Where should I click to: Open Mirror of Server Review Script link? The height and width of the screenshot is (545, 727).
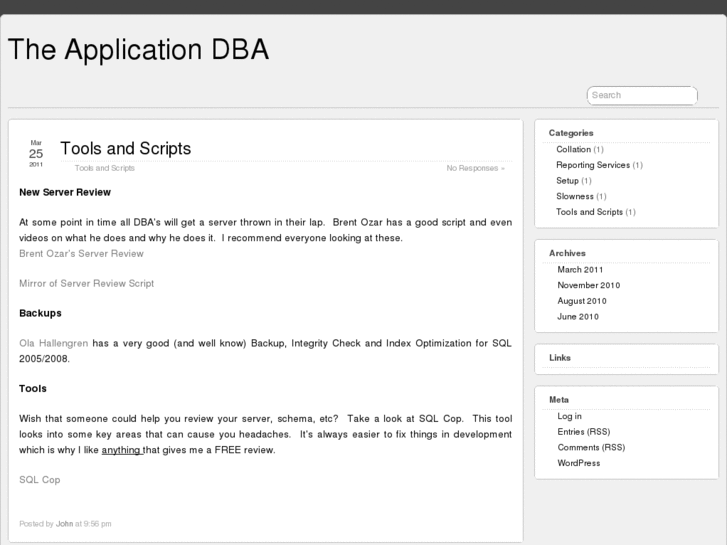click(x=86, y=283)
